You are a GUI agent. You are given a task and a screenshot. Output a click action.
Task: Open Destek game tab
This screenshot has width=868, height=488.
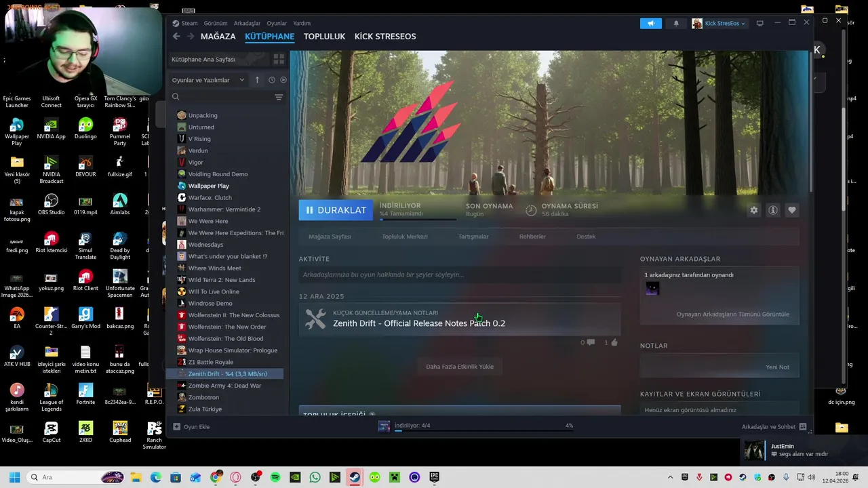coord(586,237)
